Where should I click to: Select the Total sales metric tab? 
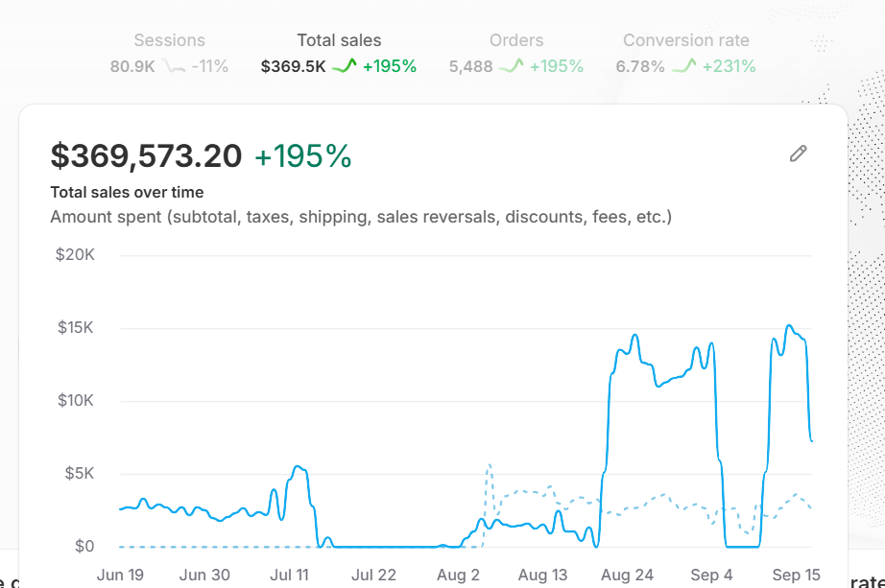coord(339,54)
